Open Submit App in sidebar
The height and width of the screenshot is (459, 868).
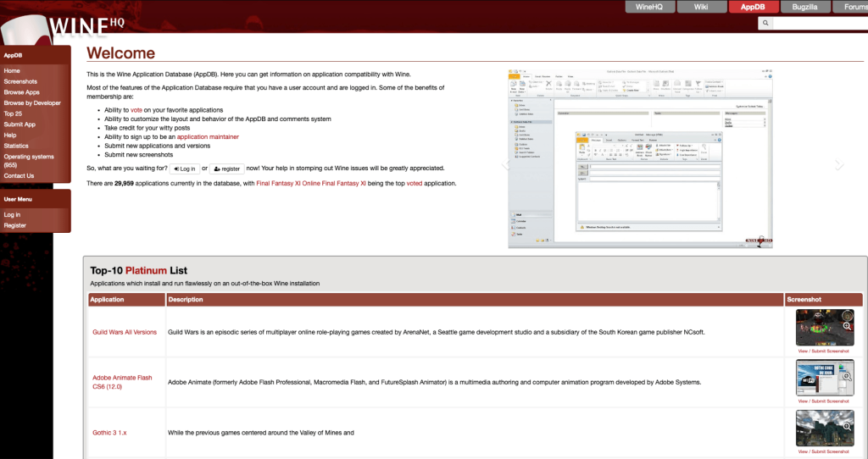(19, 124)
